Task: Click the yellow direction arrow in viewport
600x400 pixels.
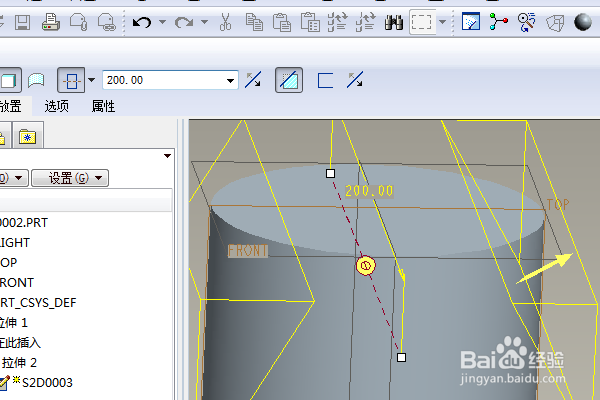Action: pos(545,268)
